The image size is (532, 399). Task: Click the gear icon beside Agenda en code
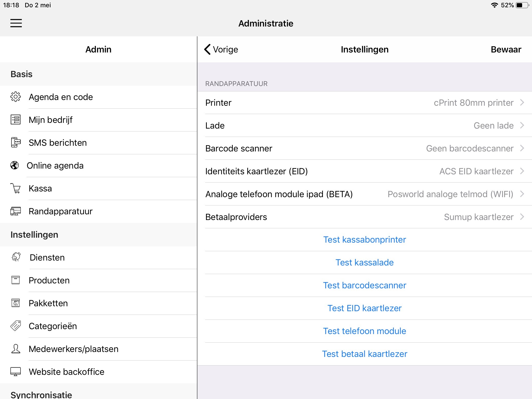(16, 97)
